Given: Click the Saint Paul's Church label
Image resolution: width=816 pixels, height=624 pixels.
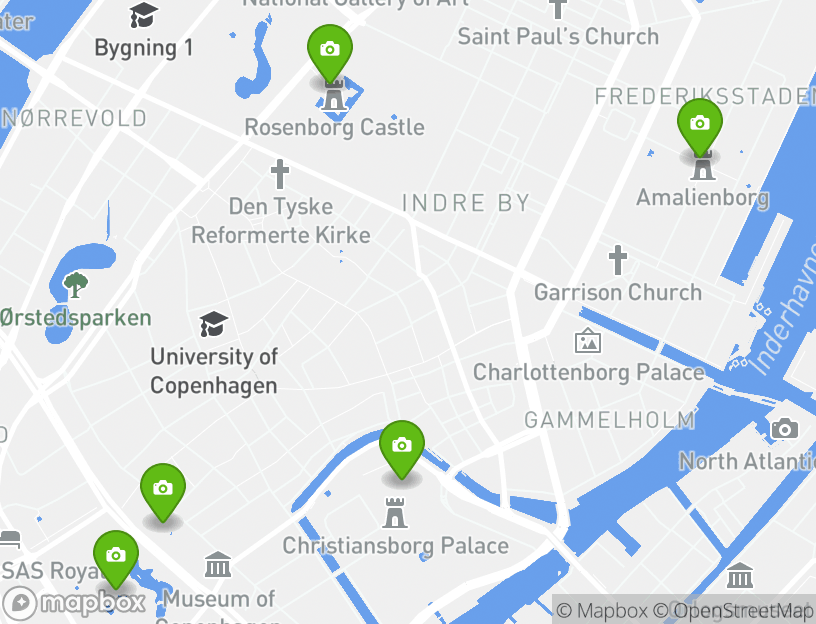Looking at the screenshot, I should 558,37.
